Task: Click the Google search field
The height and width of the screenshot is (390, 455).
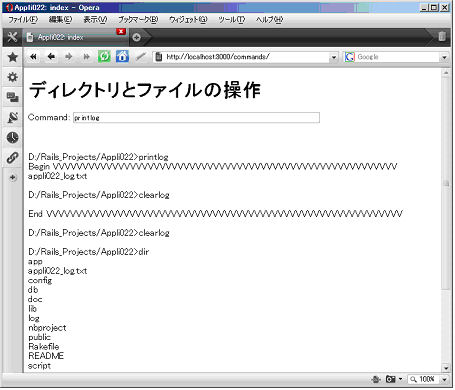Action: point(397,57)
